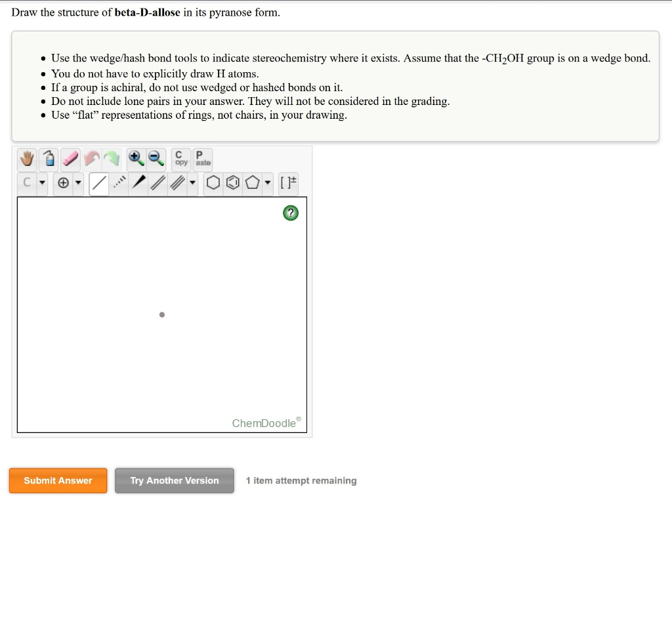Open the element label dropdown

(41, 182)
